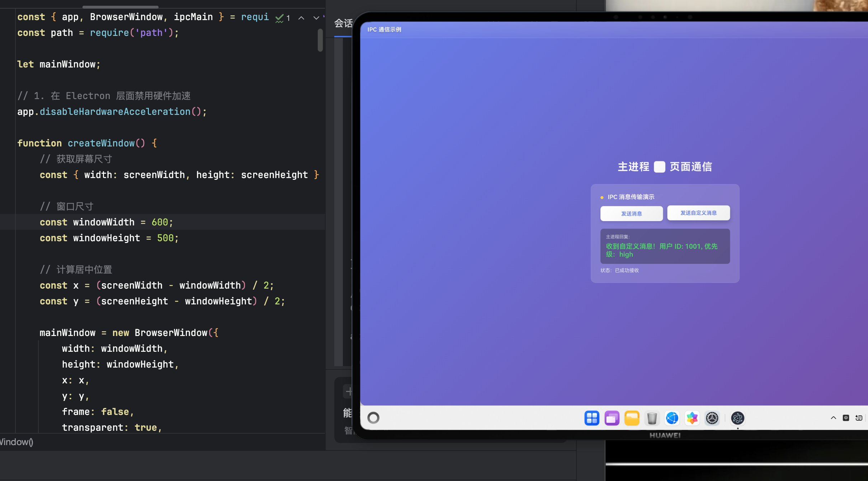Click the purple multi-window icon in dock
The image size is (868, 481).
tap(612, 418)
